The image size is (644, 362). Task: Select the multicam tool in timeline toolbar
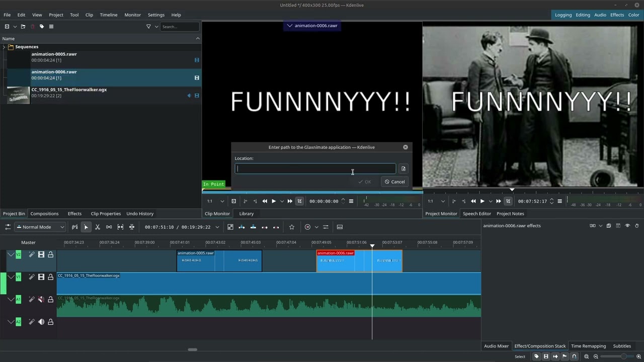[132, 227]
